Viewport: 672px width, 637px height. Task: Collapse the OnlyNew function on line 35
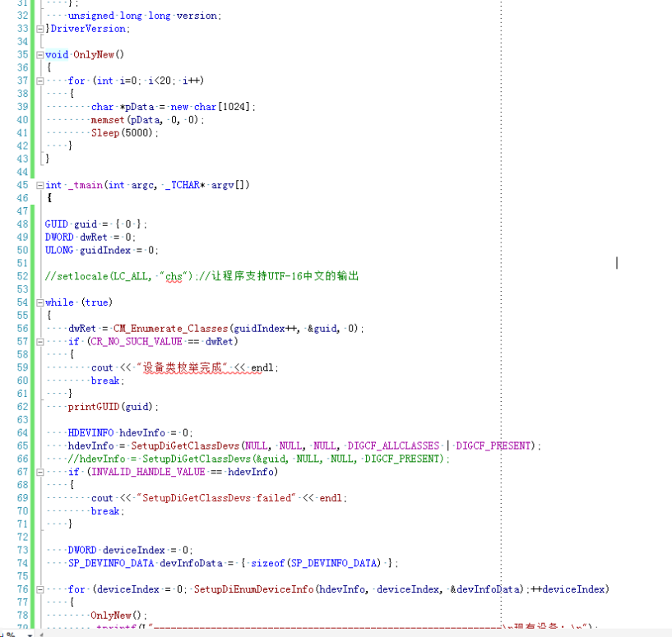coord(39,54)
